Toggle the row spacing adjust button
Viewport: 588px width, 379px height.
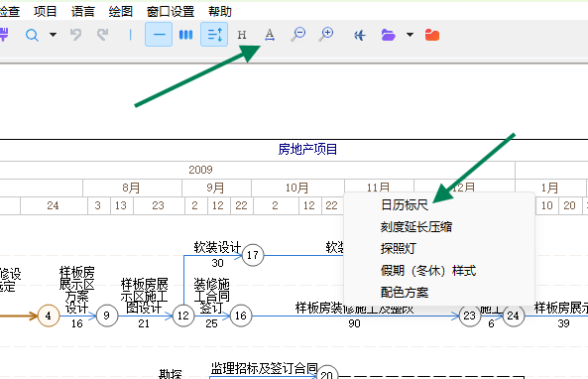click(x=214, y=35)
